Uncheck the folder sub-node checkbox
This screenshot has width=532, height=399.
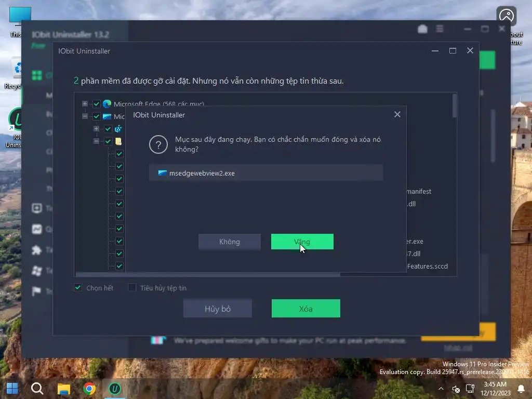108,141
